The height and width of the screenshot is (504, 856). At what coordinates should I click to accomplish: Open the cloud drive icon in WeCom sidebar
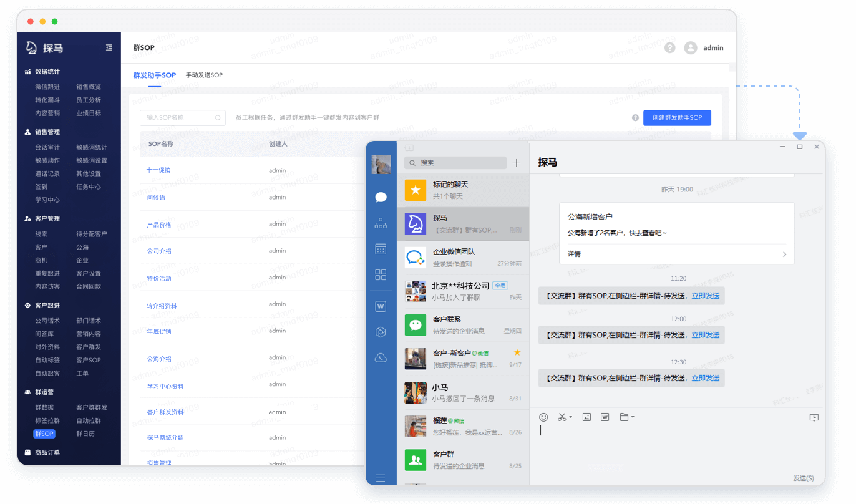[x=381, y=357]
